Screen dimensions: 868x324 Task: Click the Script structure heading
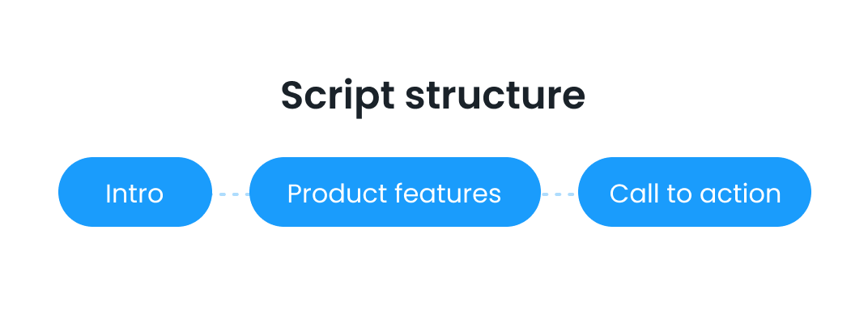coord(433,96)
